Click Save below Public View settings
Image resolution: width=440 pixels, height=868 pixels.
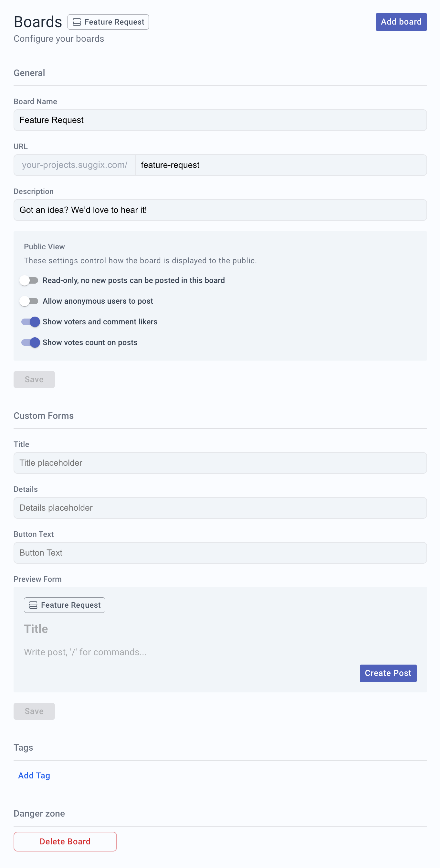click(34, 379)
